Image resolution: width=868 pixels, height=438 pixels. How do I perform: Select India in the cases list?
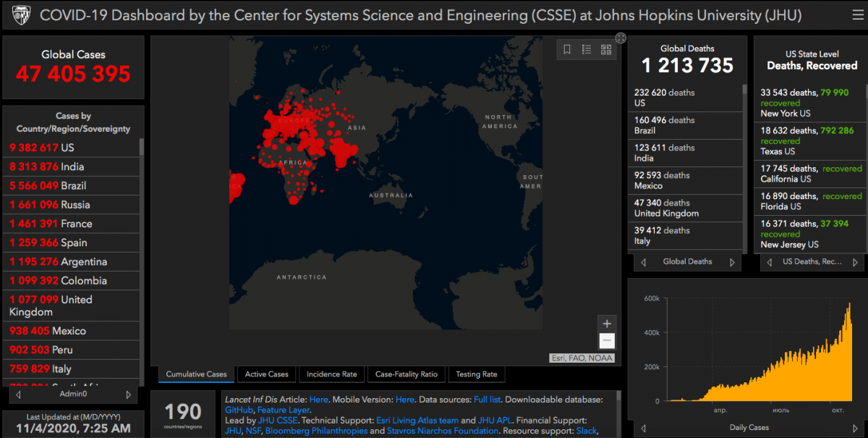(x=72, y=167)
